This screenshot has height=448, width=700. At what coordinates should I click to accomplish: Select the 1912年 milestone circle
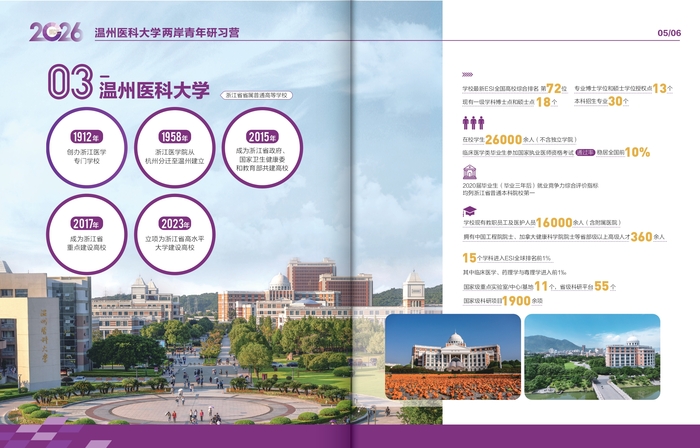click(87, 148)
